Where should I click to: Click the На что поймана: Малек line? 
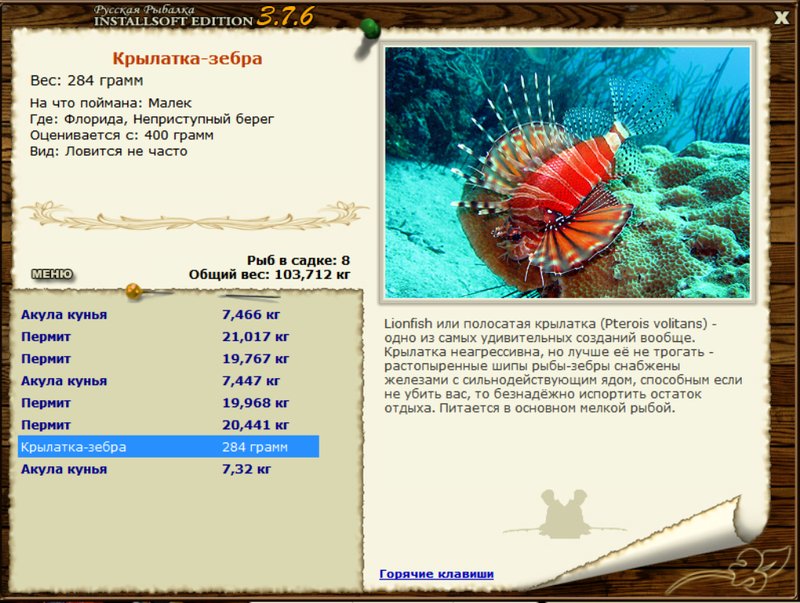point(111,103)
